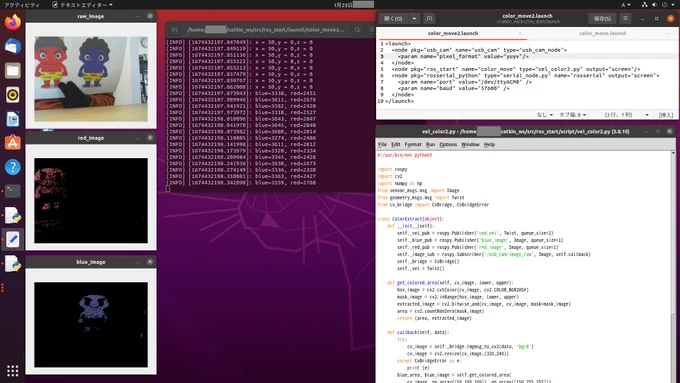
Task: Click the search icon in terminal header
Action: pyautogui.click(x=357, y=30)
